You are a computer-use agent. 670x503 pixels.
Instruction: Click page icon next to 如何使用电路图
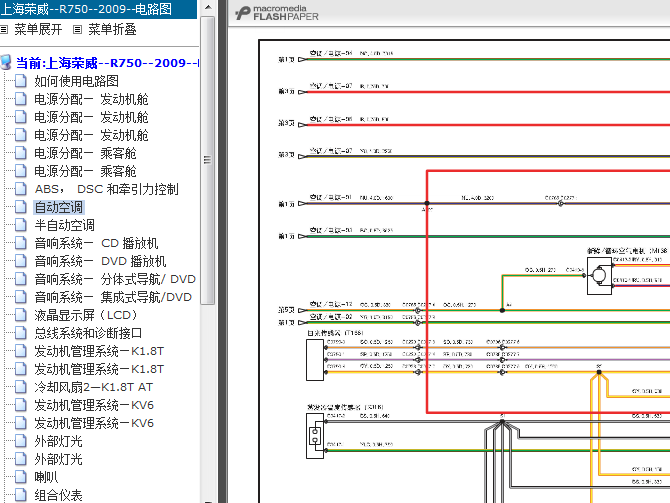(x=21, y=81)
